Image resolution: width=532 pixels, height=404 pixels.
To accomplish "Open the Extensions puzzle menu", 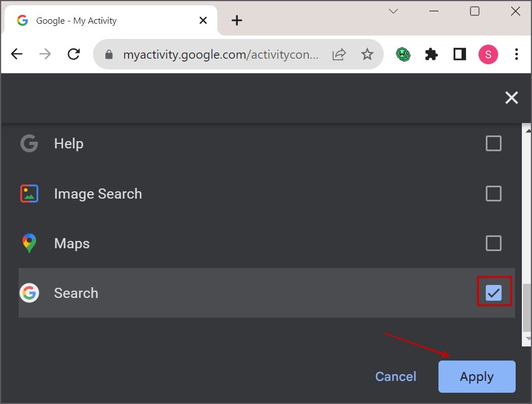I will tap(431, 54).
